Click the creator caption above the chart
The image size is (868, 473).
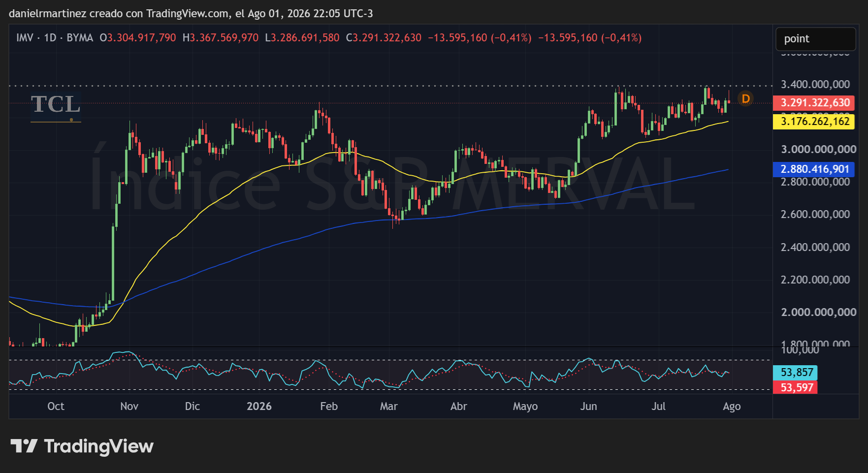pyautogui.click(x=191, y=14)
